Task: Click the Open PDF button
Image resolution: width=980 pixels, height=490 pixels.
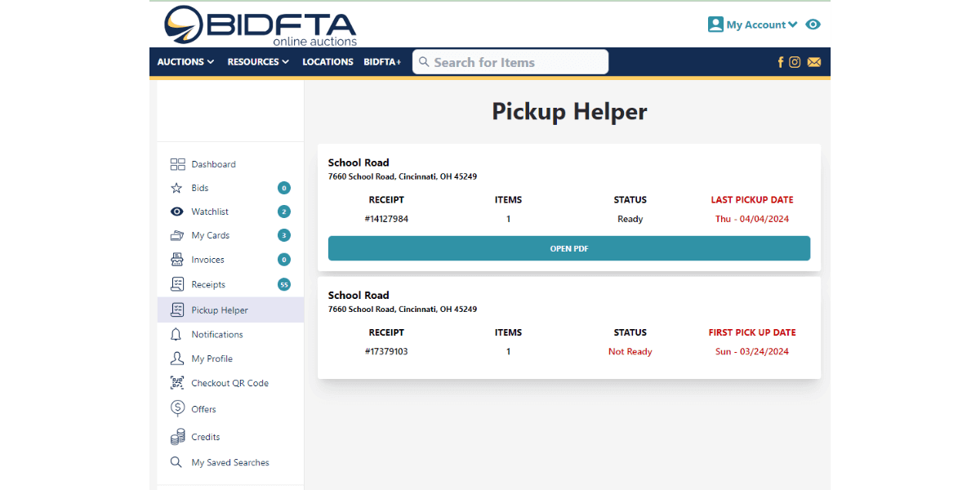Action: (568, 248)
